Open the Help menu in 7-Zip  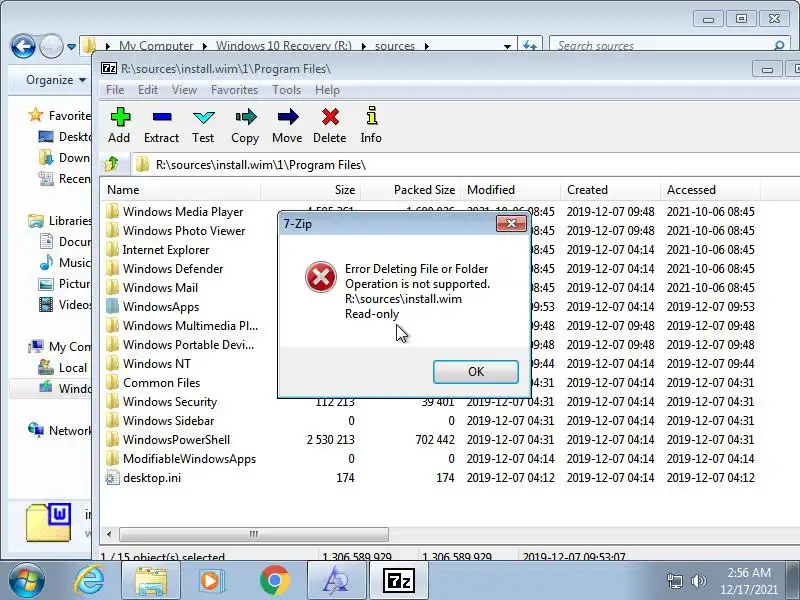327,90
